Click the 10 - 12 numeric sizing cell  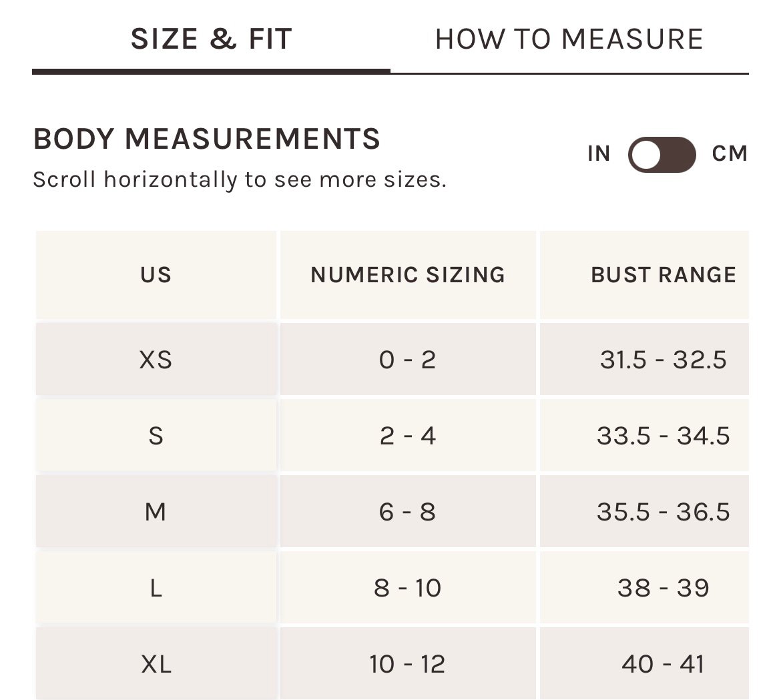coord(408,665)
